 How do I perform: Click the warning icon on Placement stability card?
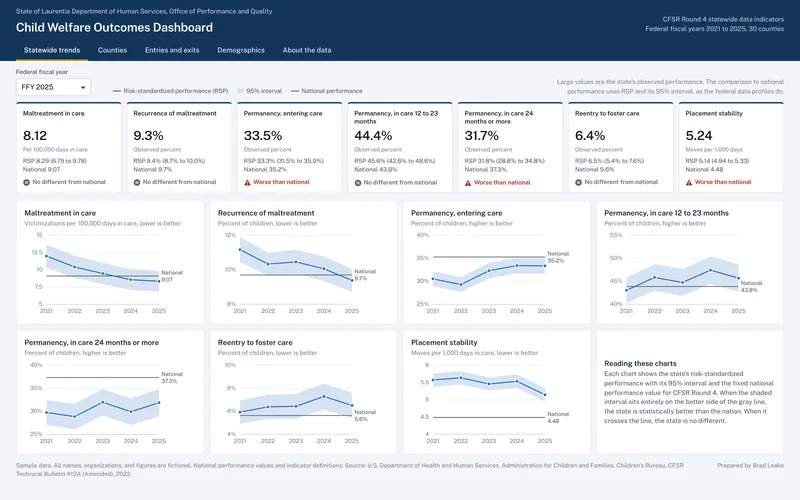(689, 182)
